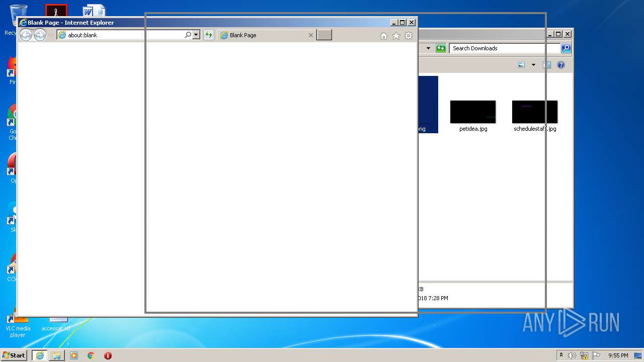Show hidden system tray icons

coord(561,355)
